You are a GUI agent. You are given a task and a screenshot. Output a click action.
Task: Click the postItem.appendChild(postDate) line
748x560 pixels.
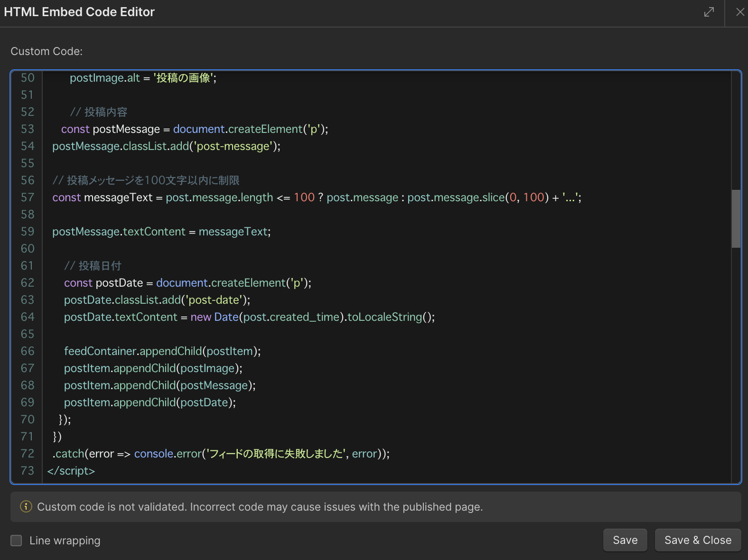(150, 402)
